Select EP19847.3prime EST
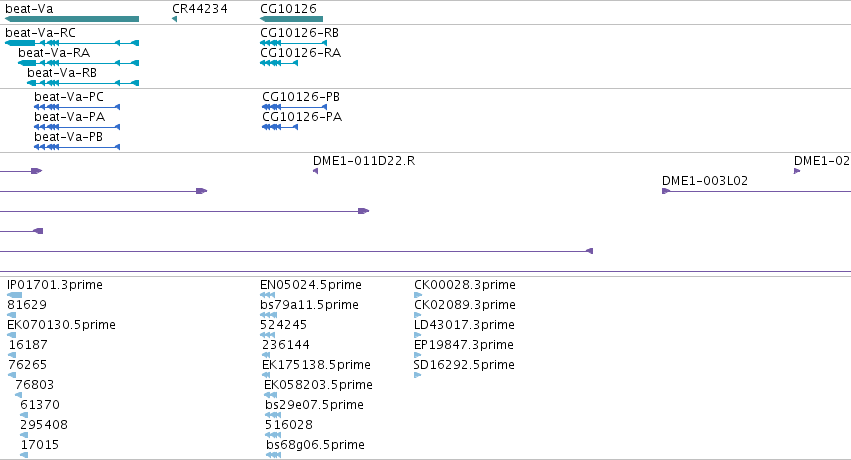 point(417,355)
